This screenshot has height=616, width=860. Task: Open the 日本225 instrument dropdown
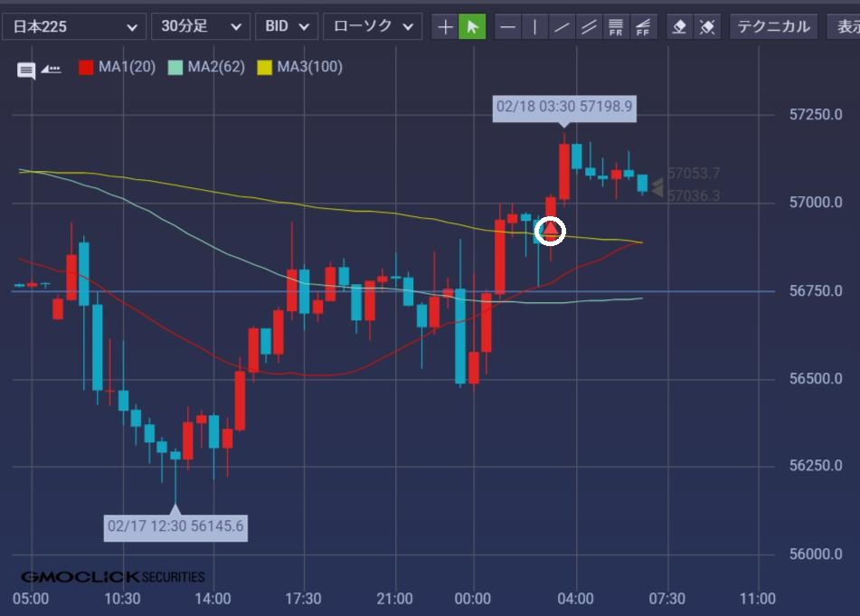73,26
